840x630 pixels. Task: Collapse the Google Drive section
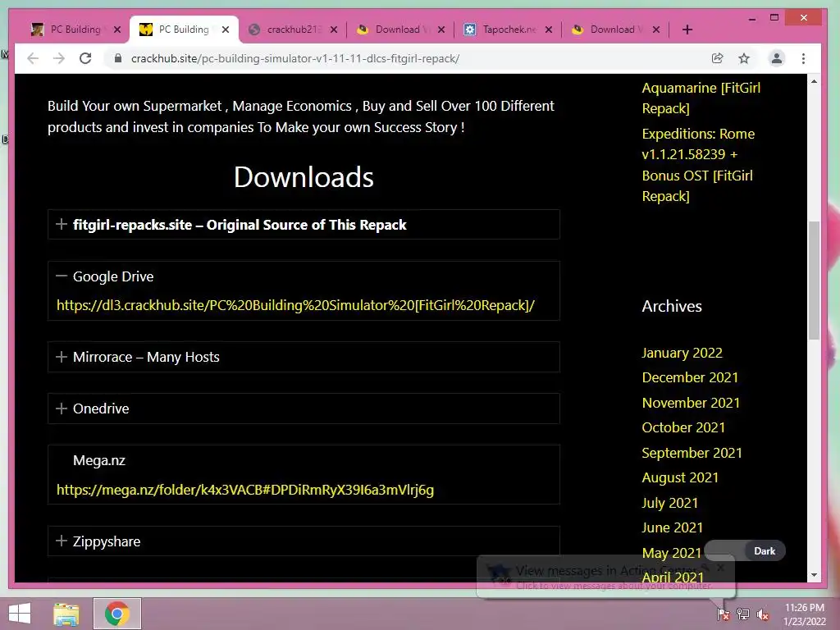point(304,276)
